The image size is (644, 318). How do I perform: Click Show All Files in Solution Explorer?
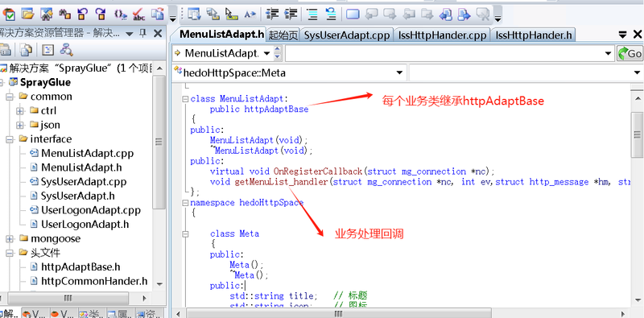[27, 50]
